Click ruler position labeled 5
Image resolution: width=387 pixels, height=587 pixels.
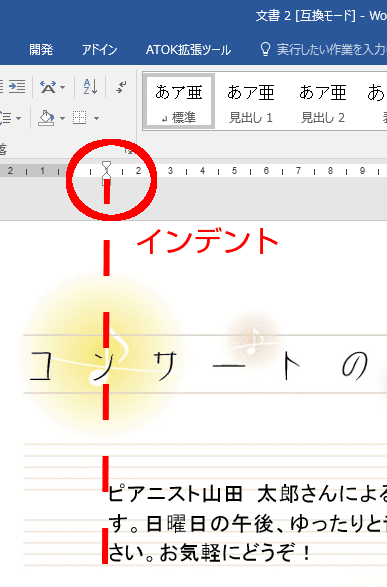point(234,171)
